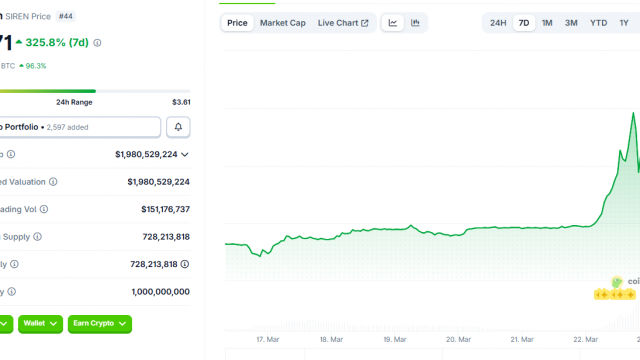Click info icon next to Trading Vol
640x360 pixels.
point(44,209)
